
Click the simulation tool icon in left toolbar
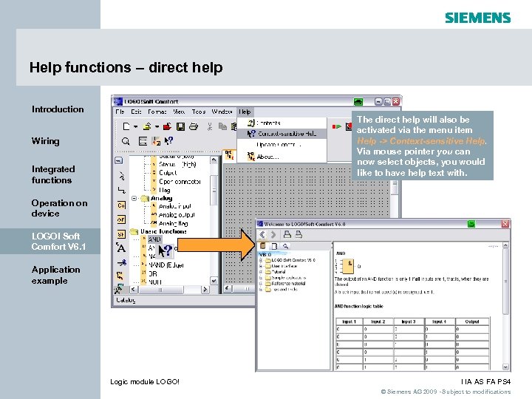(120, 276)
